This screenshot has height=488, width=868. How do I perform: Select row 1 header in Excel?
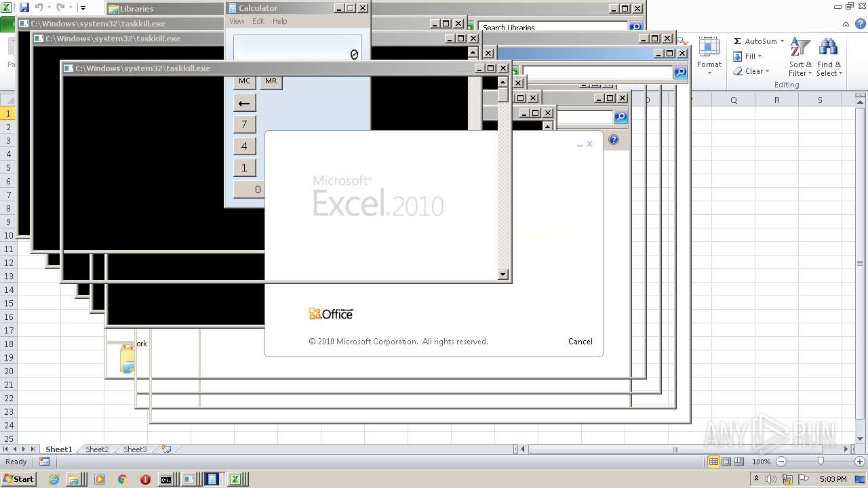pyautogui.click(x=8, y=113)
